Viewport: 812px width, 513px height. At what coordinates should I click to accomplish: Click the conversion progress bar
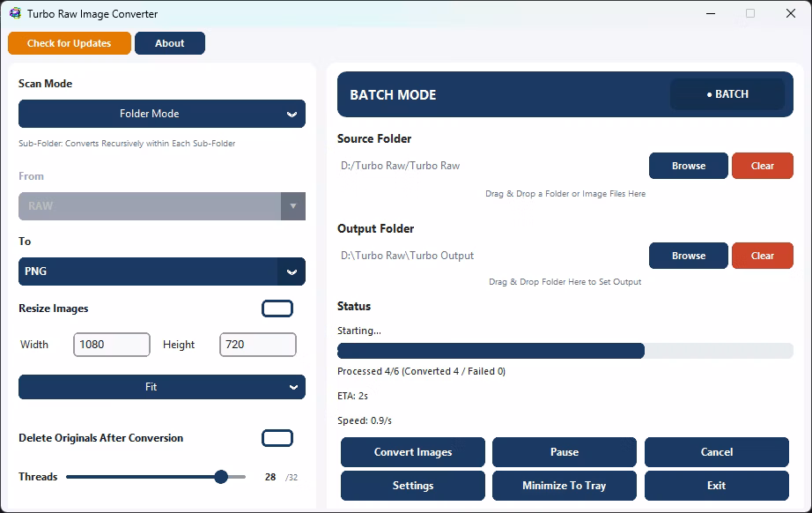click(x=565, y=351)
